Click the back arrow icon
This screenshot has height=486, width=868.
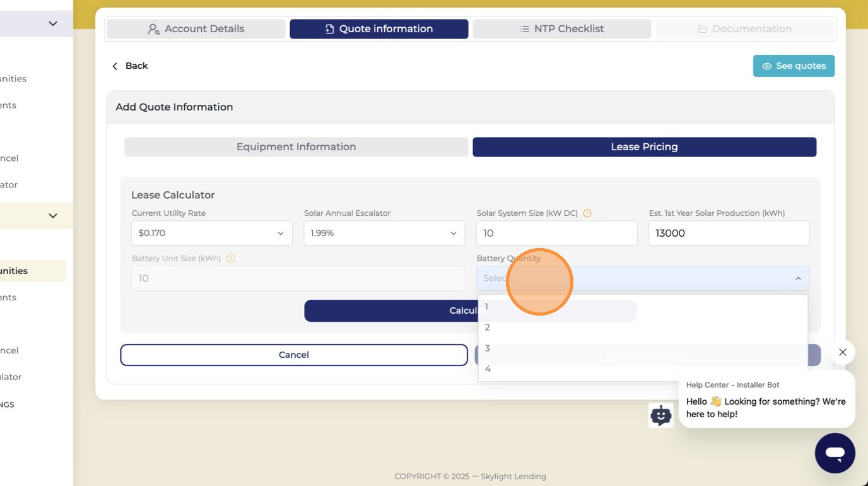coord(115,66)
